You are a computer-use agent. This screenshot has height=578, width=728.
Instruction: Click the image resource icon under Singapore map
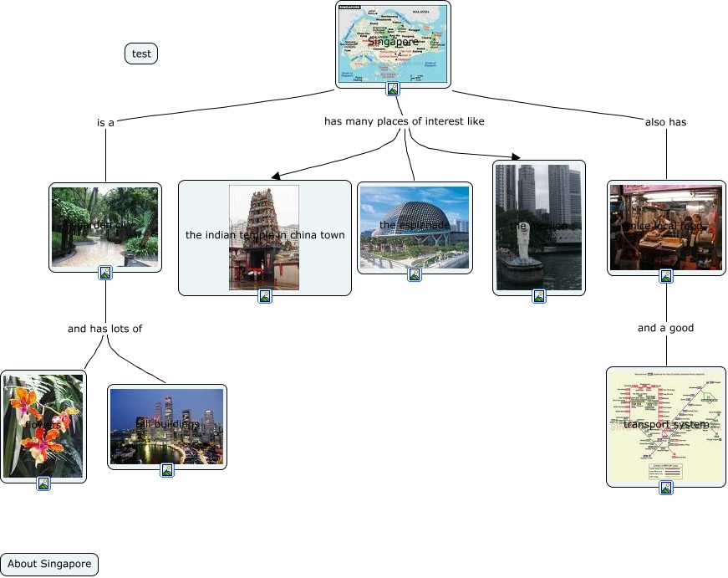pyautogui.click(x=392, y=89)
